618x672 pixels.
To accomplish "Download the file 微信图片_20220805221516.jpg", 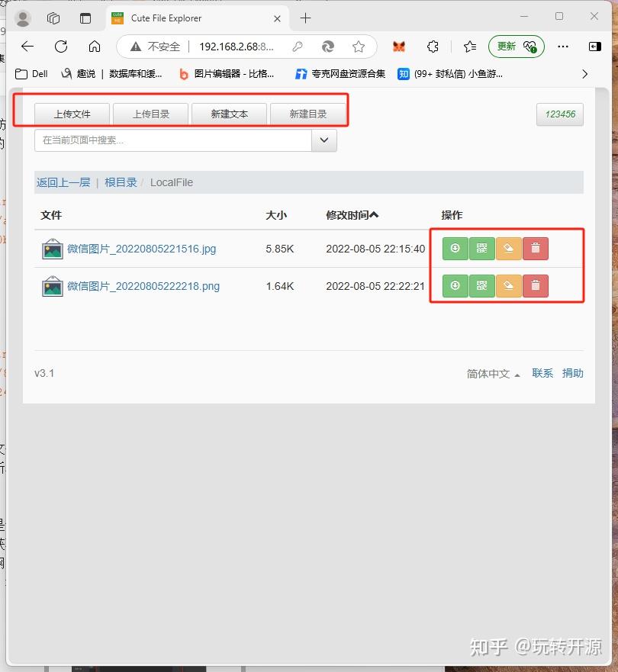I will click(455, 248).
